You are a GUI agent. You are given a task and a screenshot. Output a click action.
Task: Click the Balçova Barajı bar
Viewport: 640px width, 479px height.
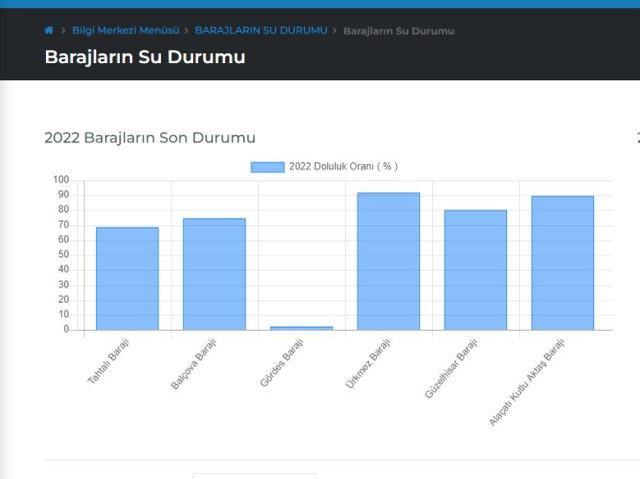[x=214, y=274]
